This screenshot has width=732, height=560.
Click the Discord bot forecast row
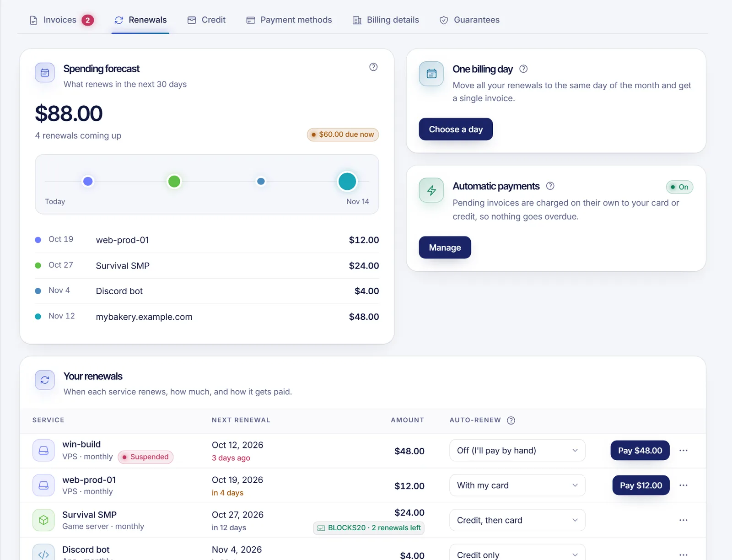click(x=207, y=291)
